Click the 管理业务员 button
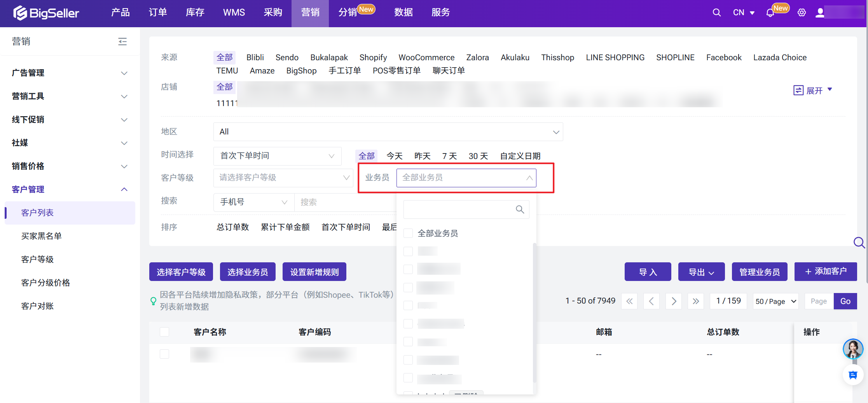The height and width of the screenshot is (403, 868). click(759, 272)
